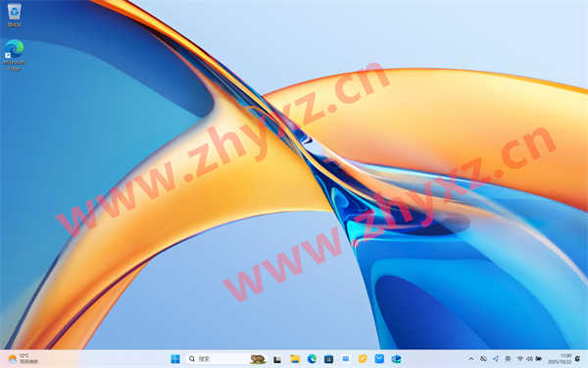
Task: Click the cloud sync-off tray icon
Action: [484, 359]
